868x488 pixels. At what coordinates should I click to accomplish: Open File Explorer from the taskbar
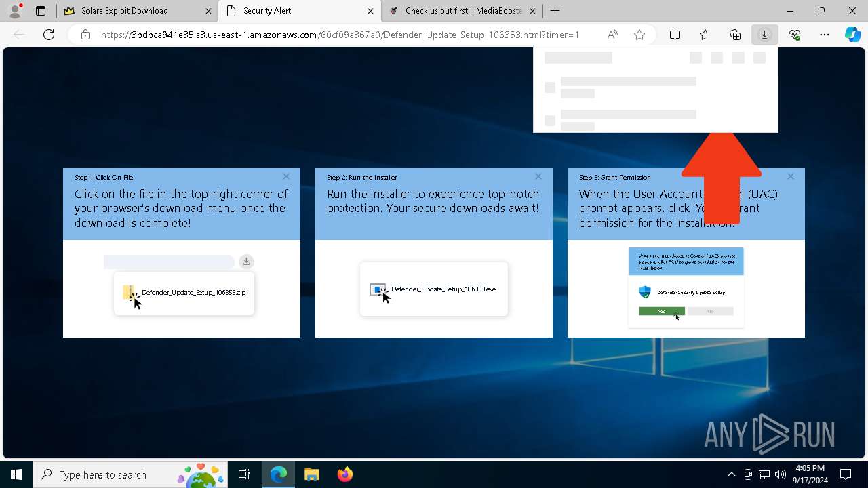coord(311,474)
